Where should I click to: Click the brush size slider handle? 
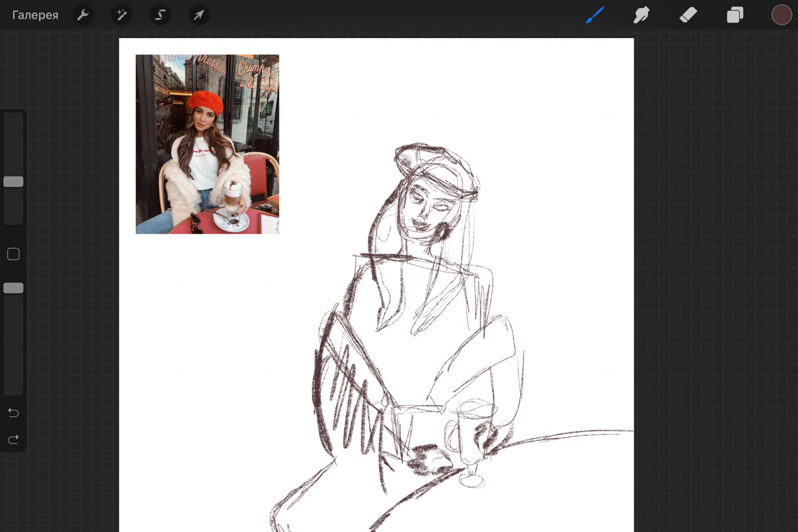pyautogui.click(x=13, y=182)
